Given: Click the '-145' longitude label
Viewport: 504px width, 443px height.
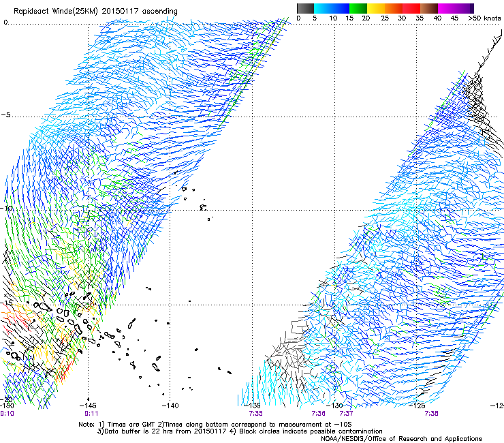Looking at the screenshot, I should tap(88, 406).
